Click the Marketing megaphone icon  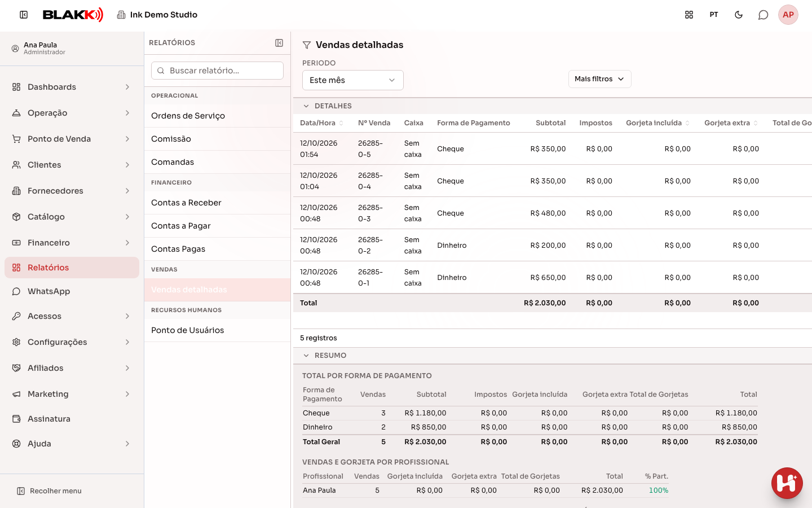click(16, 394)
